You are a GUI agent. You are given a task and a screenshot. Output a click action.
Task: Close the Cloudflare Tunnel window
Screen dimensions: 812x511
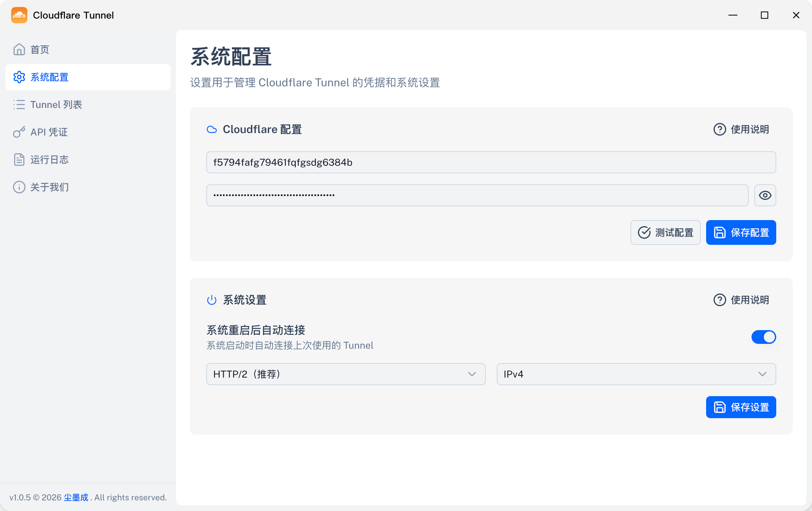coord(796,15)
